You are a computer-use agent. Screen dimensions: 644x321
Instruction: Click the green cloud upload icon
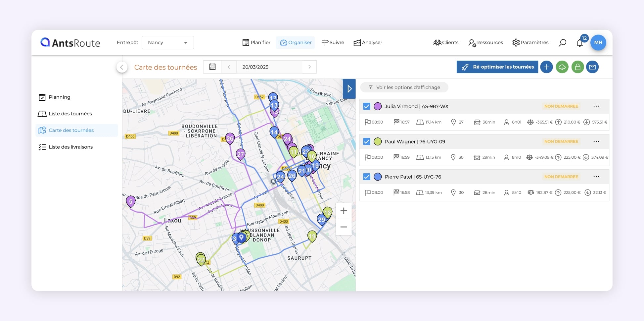coord(562,67)
